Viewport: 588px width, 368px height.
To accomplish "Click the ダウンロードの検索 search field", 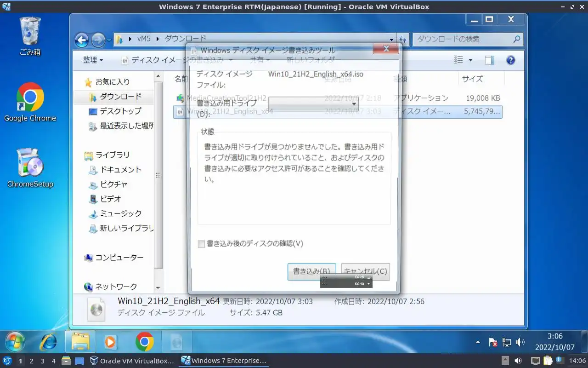I will (468, 39).
